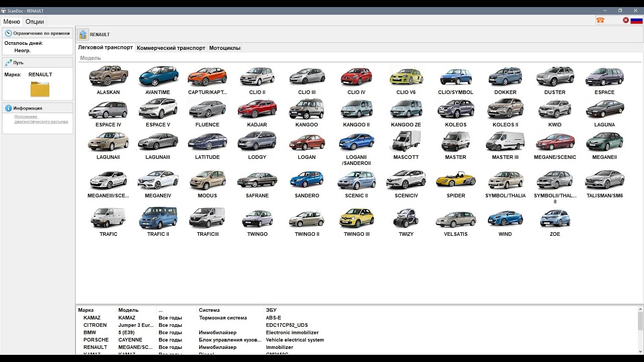Open the DOKKER model
This screenshot has height=362, width=644.
(x=505, y=76)
